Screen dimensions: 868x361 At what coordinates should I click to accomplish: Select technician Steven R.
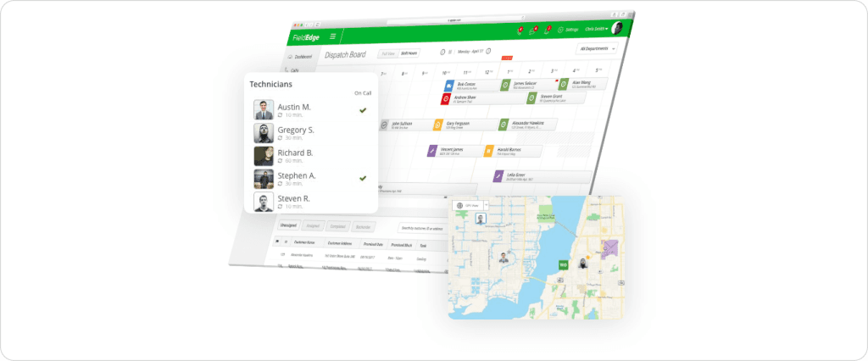(x=293, y=198)
